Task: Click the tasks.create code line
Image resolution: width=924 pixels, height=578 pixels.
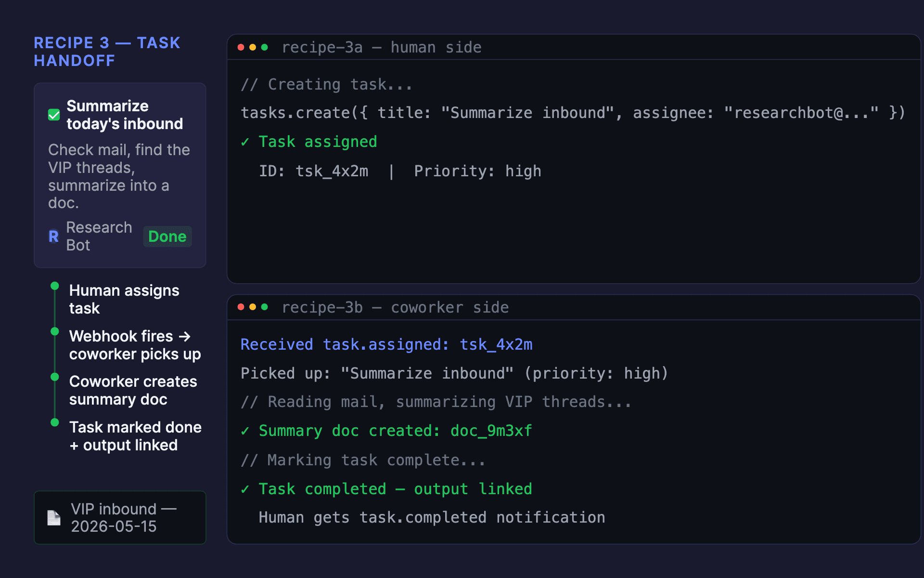Action: [573, 113]
